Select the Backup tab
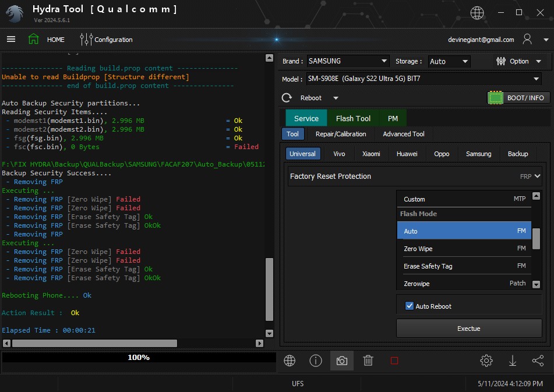Image resolution: width=554 pixels, height=392 pixels. click(518, 154)
